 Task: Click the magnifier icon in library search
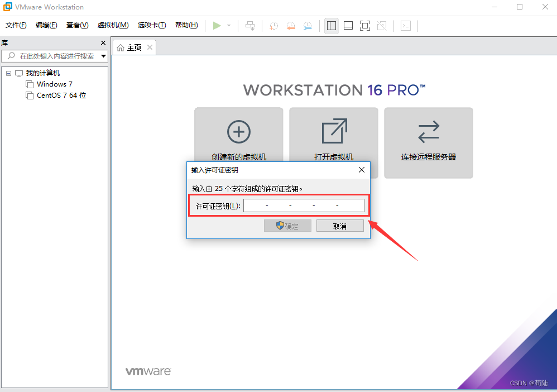pos(11,56)
